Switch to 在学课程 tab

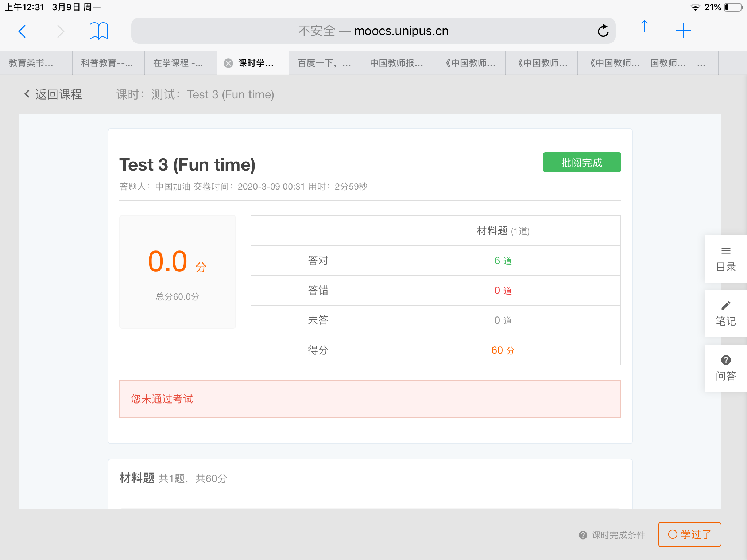pyautogui.click(x=178, y=63)
